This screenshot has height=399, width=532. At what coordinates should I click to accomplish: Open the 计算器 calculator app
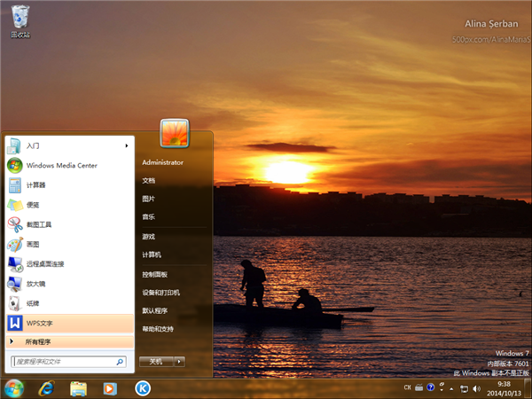tap(35, 184)
